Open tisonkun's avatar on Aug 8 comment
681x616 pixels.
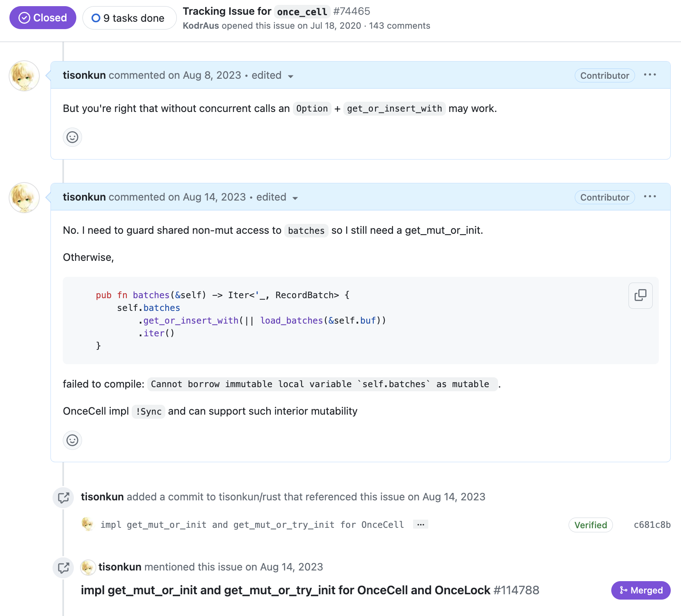(24, 76)
